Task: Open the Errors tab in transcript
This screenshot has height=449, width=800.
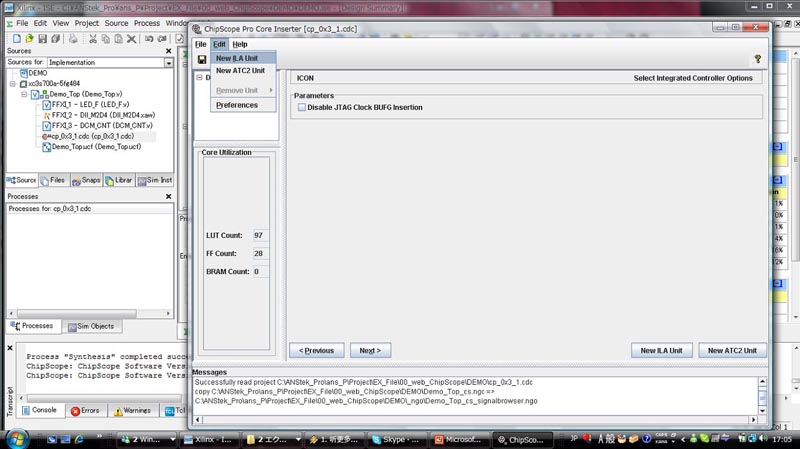Action: [86, 411]
